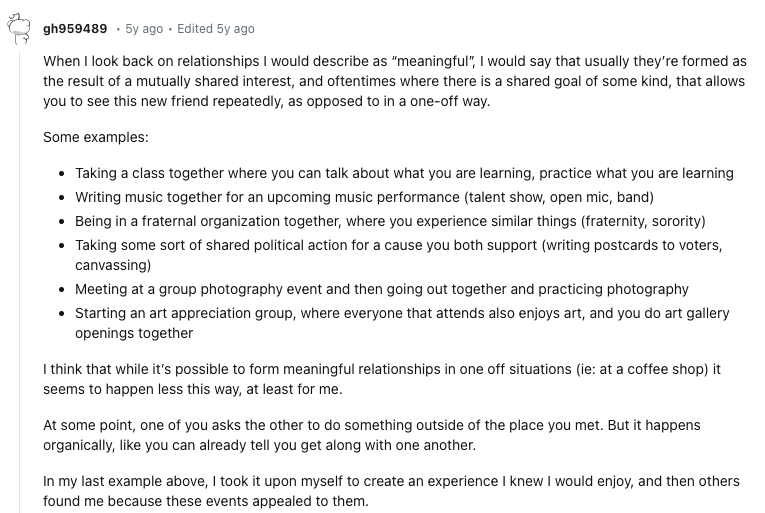Click the paragraph mentioning the coffee shop
The image size is (765, 513).
pyautogui.click(x=382, y=379)
